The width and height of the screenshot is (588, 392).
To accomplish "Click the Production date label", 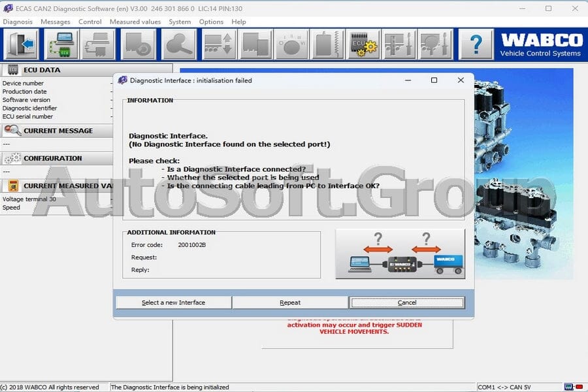I will pos(24,91).
